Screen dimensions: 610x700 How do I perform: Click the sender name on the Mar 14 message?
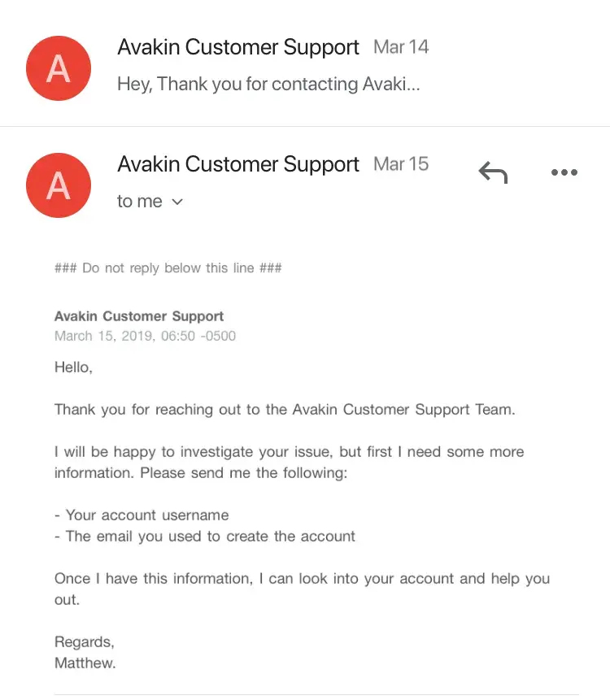click(238, 47)
